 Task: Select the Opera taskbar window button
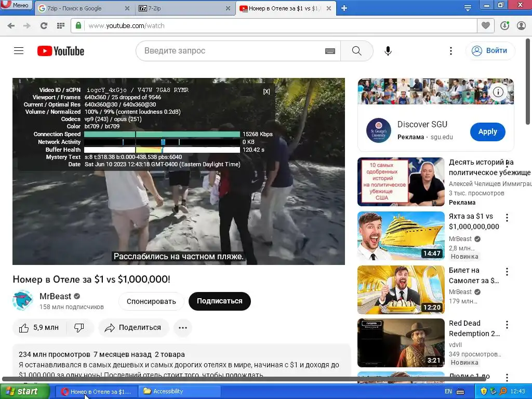point(97,392)
